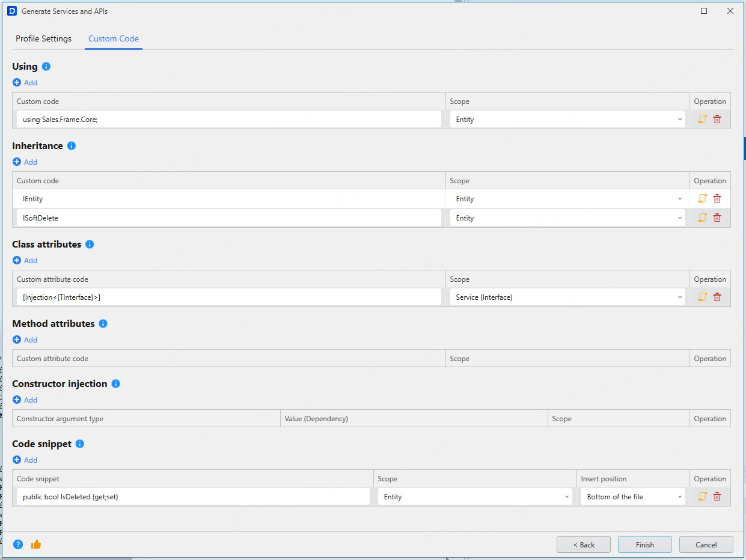Open the 'Bottom of the file' position dropdown
Screen dimensions: 746x560
pos(632,497)
